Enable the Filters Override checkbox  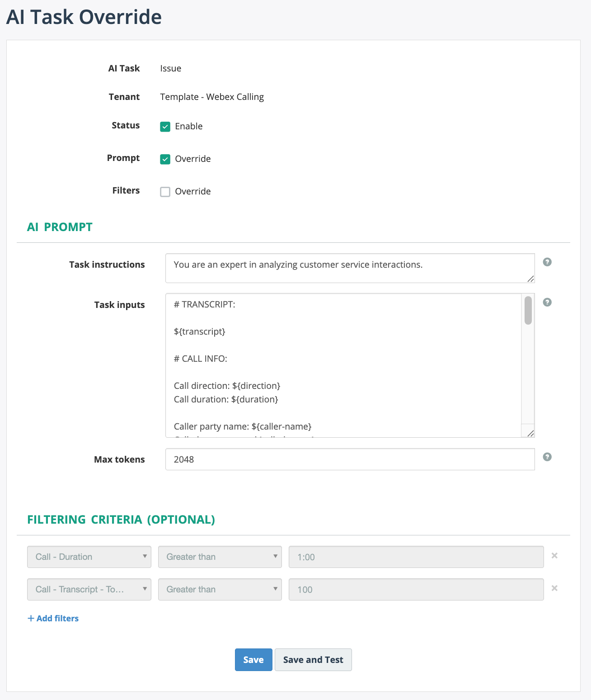[x=165, y=192]
